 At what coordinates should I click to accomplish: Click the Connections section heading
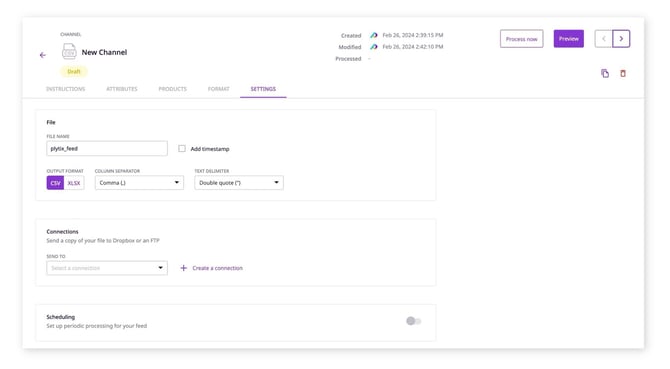point(62,231)
